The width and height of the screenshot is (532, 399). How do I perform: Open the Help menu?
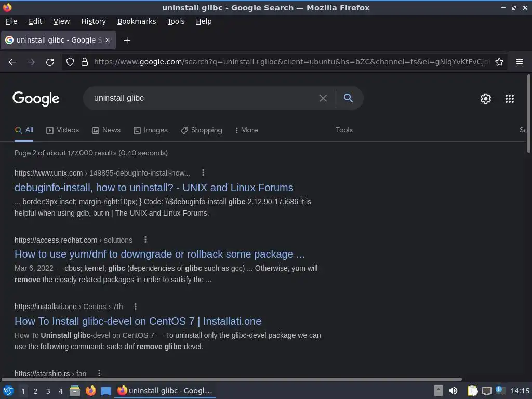[x=204, y=21]
